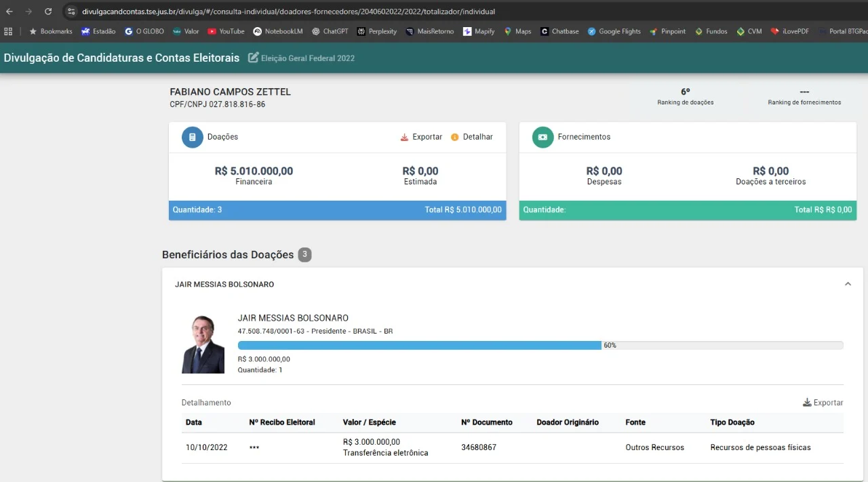This screenshot has width=868, height=482.
Task: Click the edit icon beside Eleição Geral Federal
Action: point(254,58)
